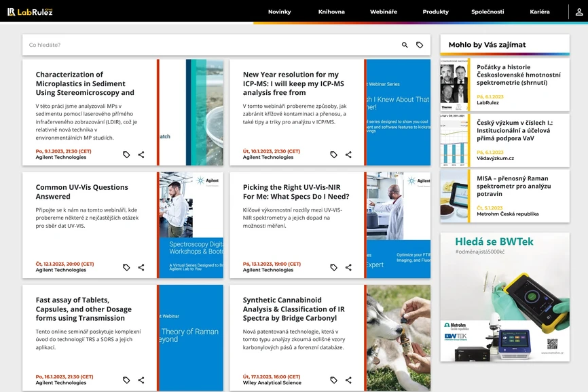Tag the Common UV-Vis Questions Answered card
The width and height of the screenshot is (588, 392).
(x=126, y=267)
